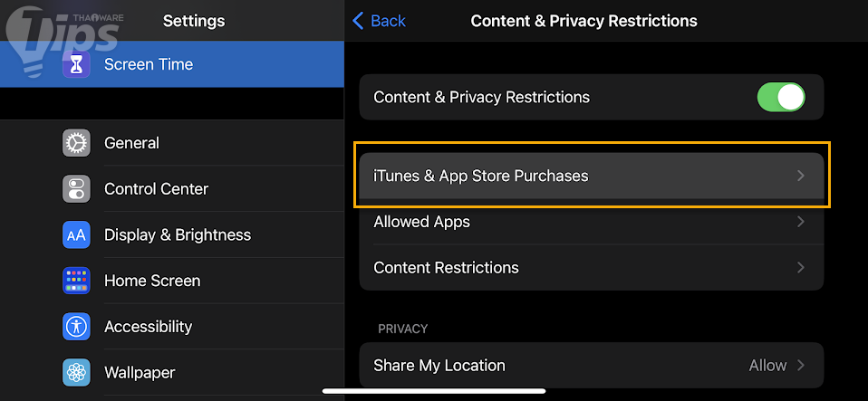Click the Wallpaper flower icon

76,372
